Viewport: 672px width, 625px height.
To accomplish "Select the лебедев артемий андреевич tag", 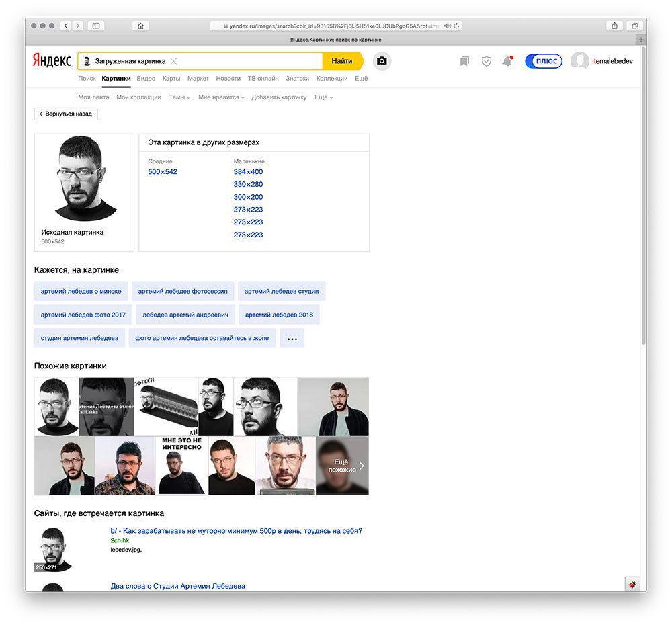I will (x=185, y=315).
